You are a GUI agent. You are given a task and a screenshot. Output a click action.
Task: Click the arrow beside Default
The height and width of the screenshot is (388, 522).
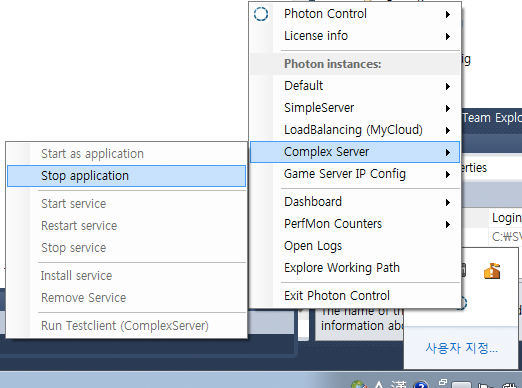point(448,86)
